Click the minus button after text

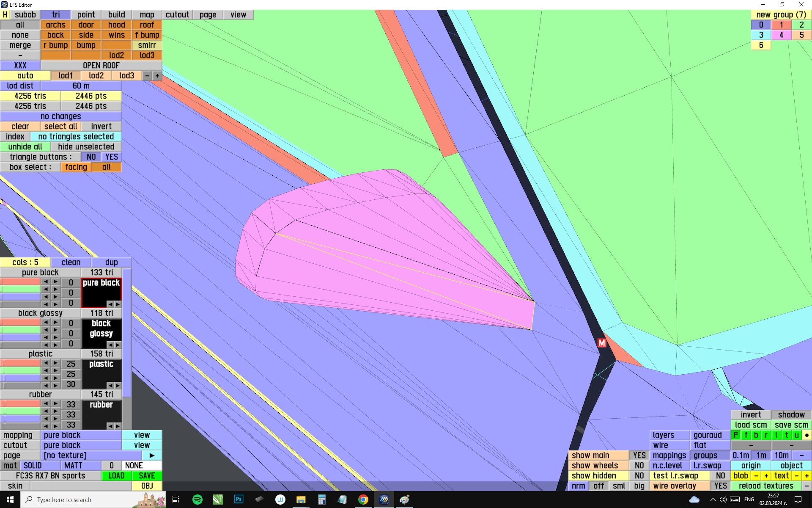pyautogui.click(x=796, y=476)
